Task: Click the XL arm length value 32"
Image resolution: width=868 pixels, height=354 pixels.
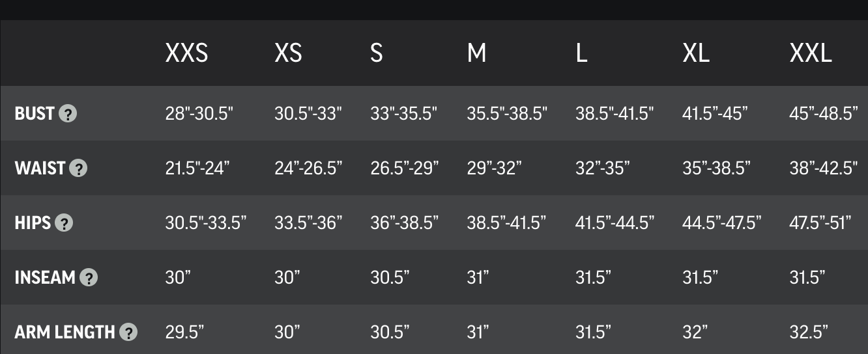Action: [x=695, y=333]
